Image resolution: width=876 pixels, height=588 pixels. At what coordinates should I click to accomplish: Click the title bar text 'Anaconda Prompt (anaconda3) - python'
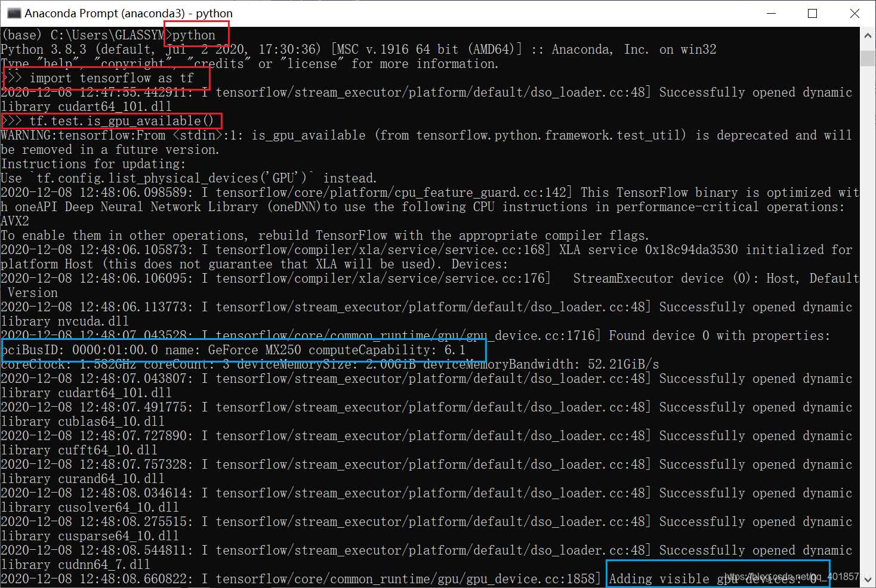tap(128, 13)
